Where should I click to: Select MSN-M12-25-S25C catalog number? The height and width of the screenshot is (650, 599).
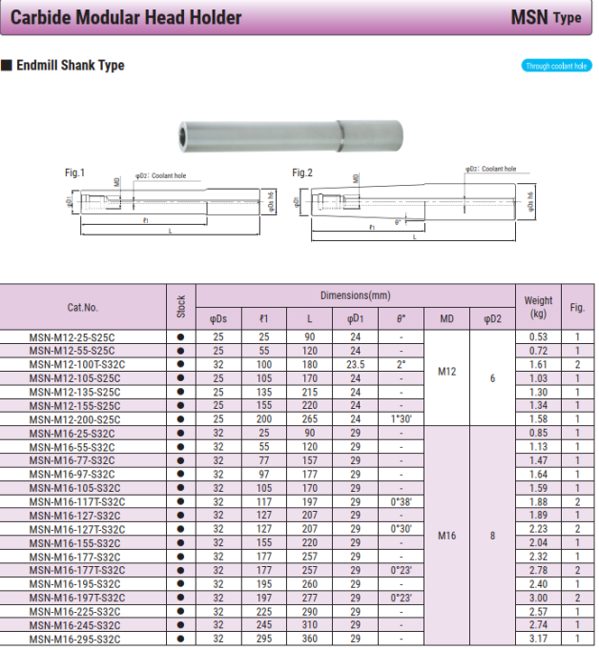[72, 337]
